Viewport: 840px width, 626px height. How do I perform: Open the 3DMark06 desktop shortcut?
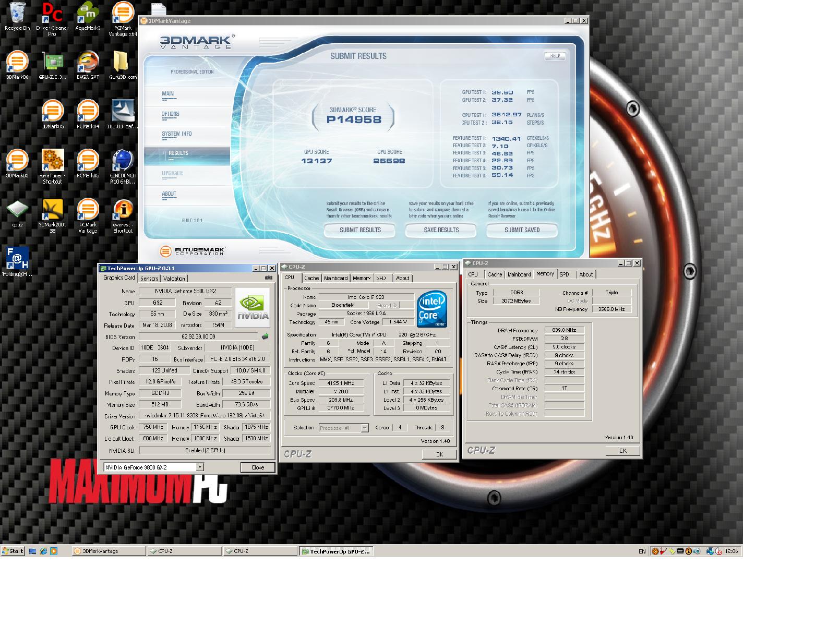[x=17, y=65]
